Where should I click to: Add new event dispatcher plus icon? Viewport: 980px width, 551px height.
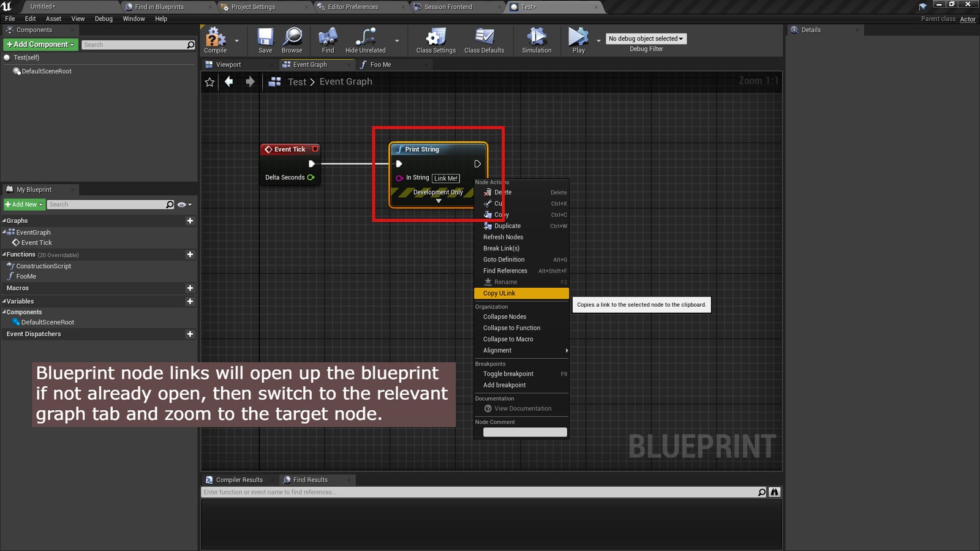click(x=190, y=334)
